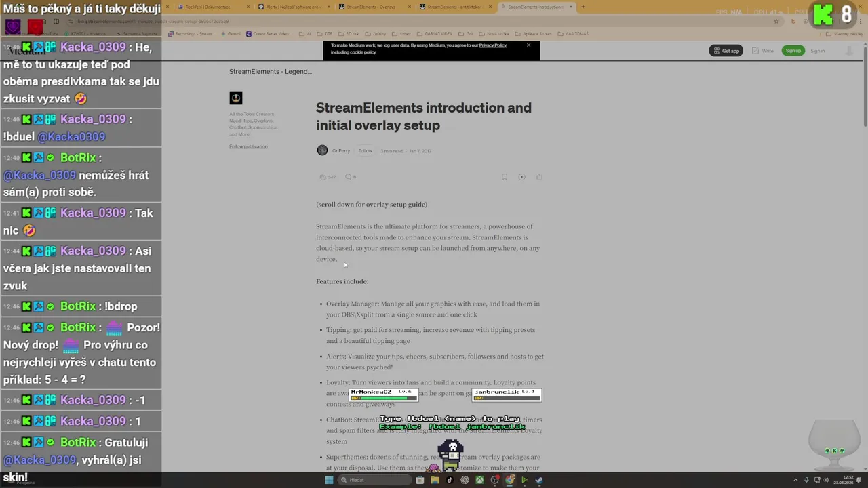Click janbrunclik duel HP bar overlay
Screen dimensions: 868x488
coord(507,394)
